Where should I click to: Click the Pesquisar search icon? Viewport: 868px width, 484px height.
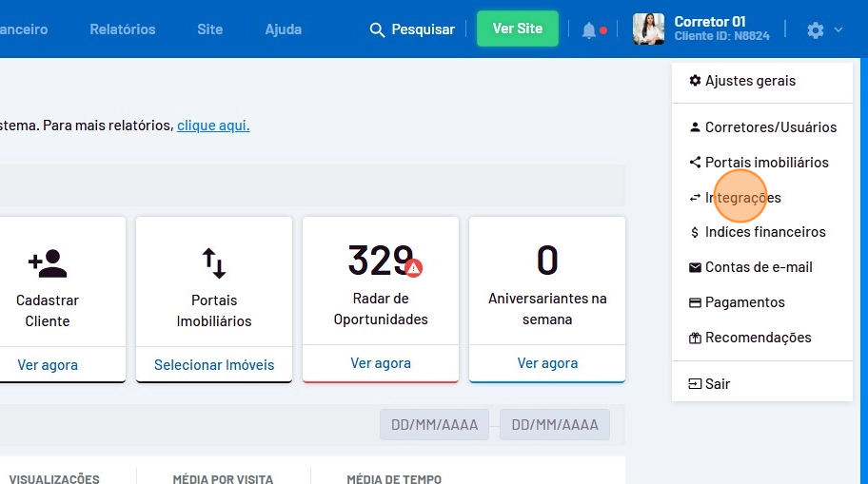point(377,30)
